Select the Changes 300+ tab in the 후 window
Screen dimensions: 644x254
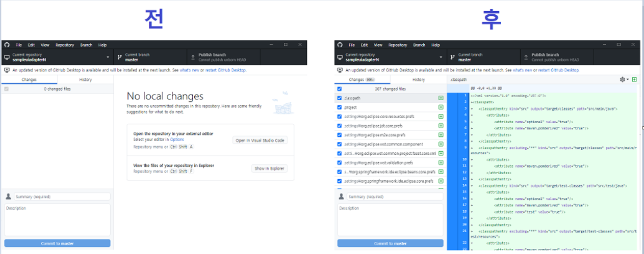pyautogui.click(x=363, y=79)
